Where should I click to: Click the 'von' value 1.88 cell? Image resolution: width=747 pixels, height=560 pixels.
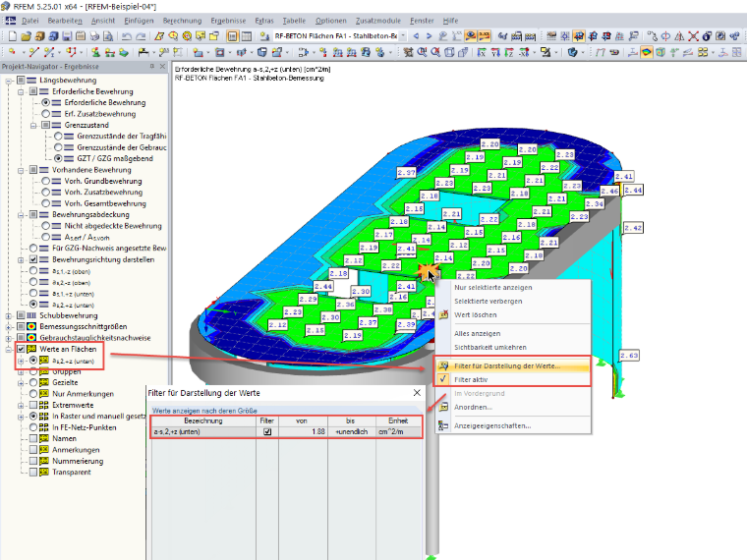pos(303,432)
